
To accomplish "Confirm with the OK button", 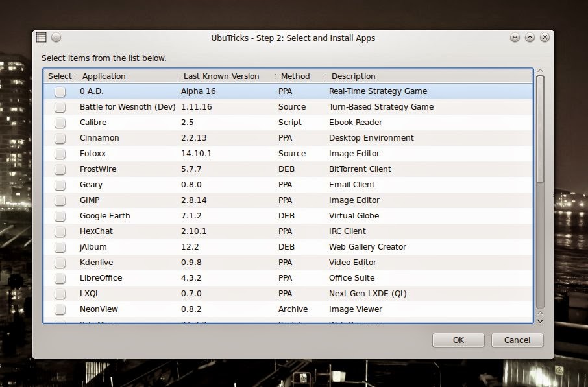I will click(x=458, y=340).
